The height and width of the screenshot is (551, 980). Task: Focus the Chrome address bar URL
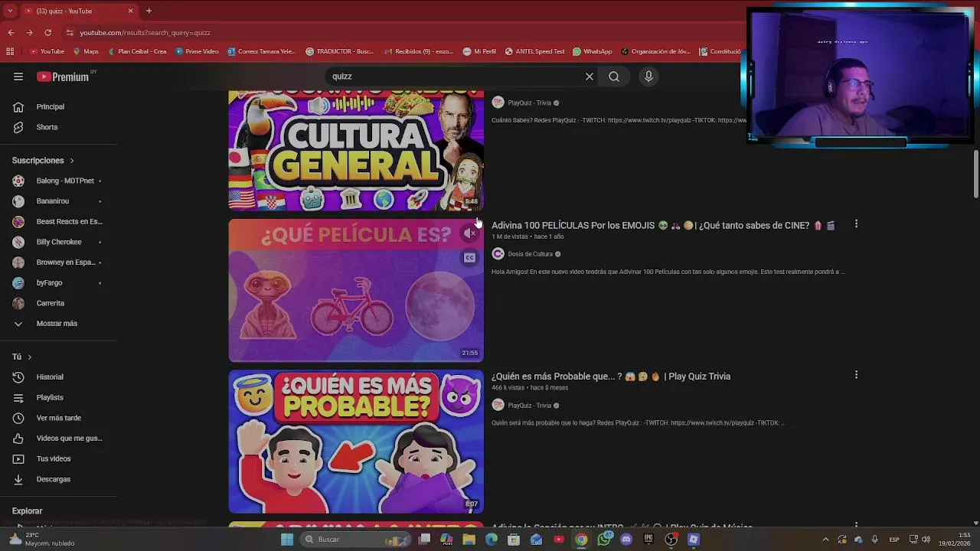tap(145, 33)
